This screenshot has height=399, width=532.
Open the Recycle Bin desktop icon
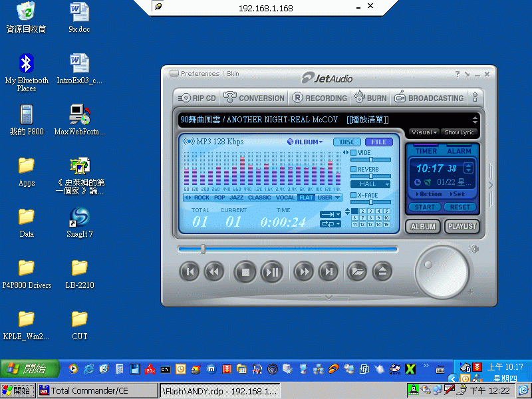tap(26, 17)
